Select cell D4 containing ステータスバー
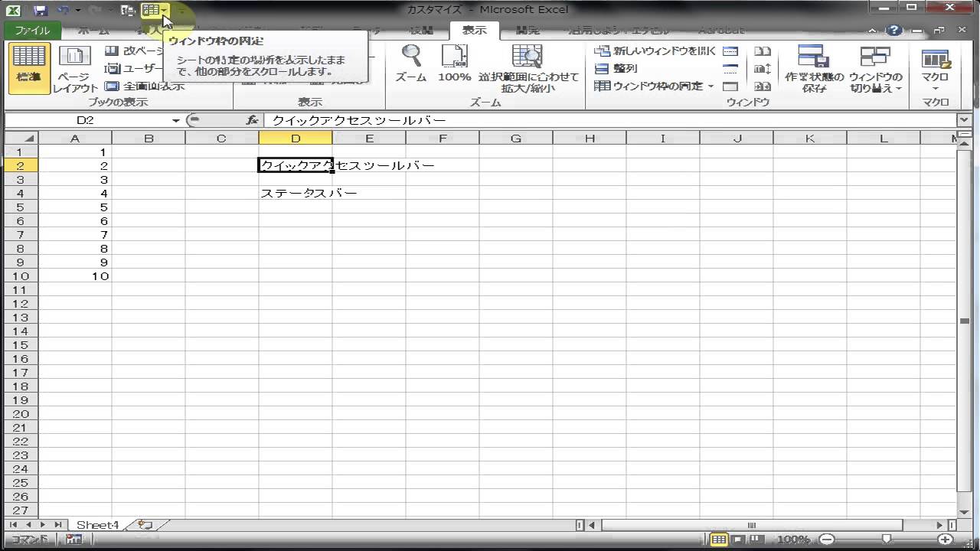 [x=296, y=193]
